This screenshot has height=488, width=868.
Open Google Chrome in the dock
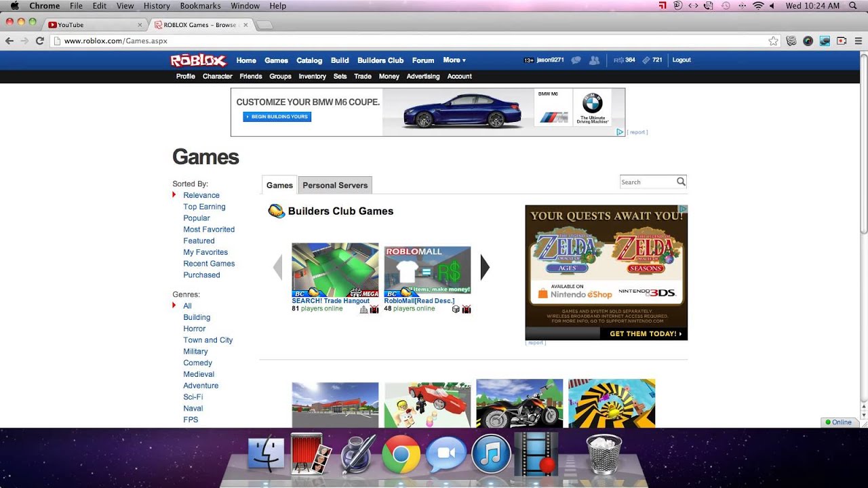(400, 453)
